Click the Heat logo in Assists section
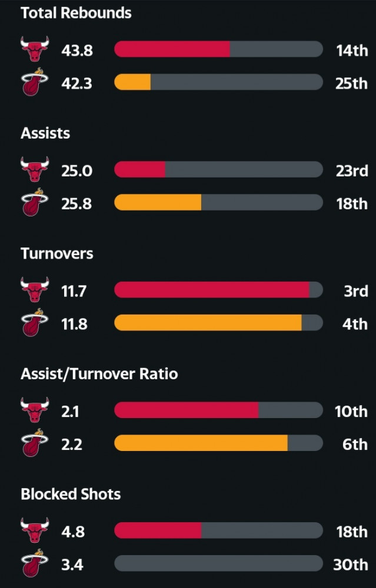The height and width of the screenshot is (588, 376). click(x=35, y=202)
